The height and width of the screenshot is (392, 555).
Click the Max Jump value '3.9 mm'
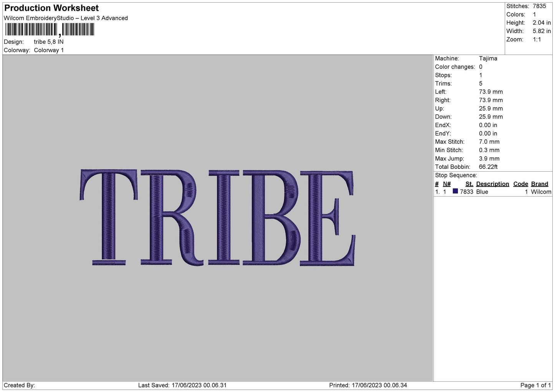click(489, 159)
